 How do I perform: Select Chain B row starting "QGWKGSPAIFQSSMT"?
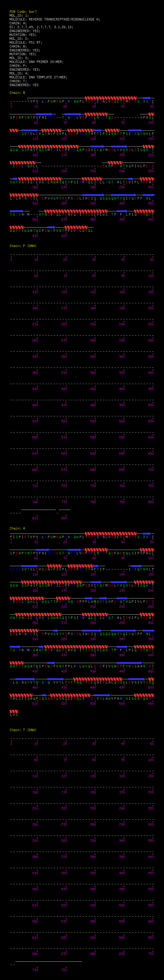(82, 150)
